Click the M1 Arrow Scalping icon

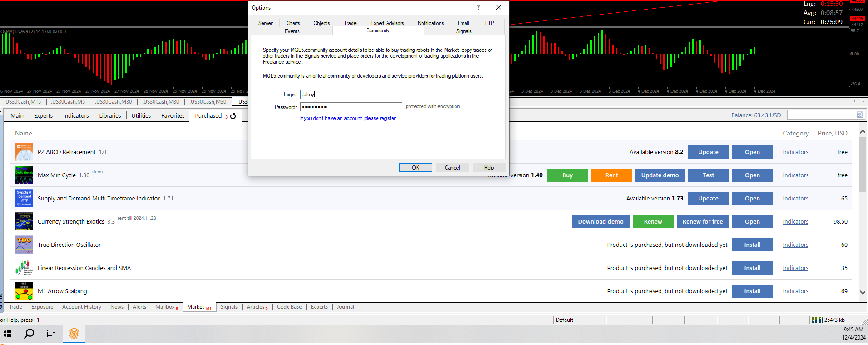24,291
